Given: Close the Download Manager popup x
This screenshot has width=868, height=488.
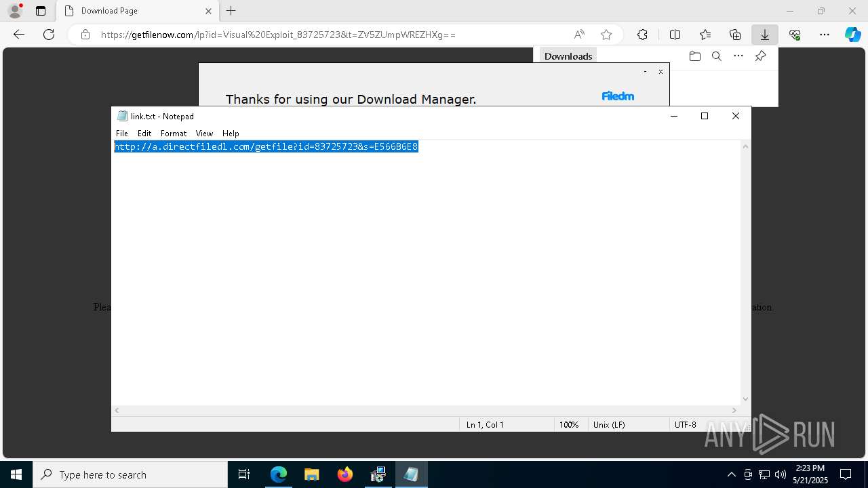Looking at the screenshot, I should point(660,72).
